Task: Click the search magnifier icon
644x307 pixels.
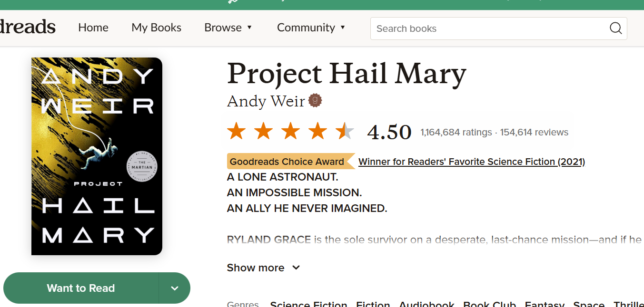Action: (x=615, y=29)
